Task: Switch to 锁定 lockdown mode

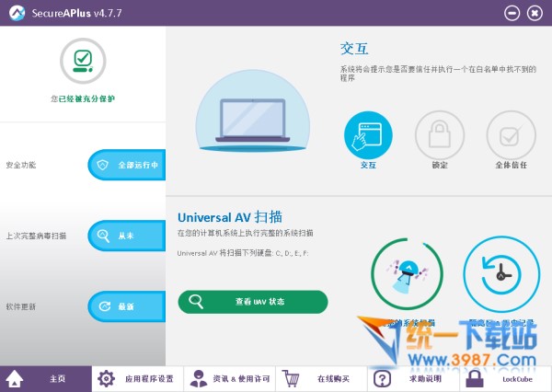Action: [x=439, y=136]
